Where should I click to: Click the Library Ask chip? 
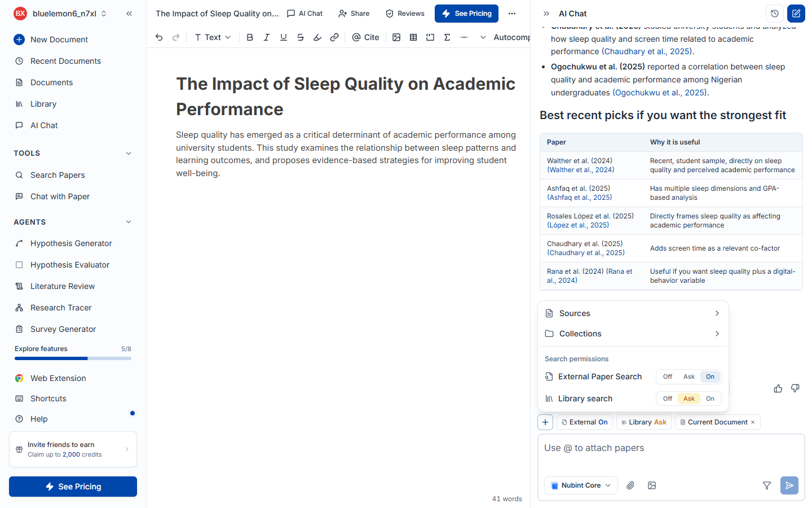[644, 422]
